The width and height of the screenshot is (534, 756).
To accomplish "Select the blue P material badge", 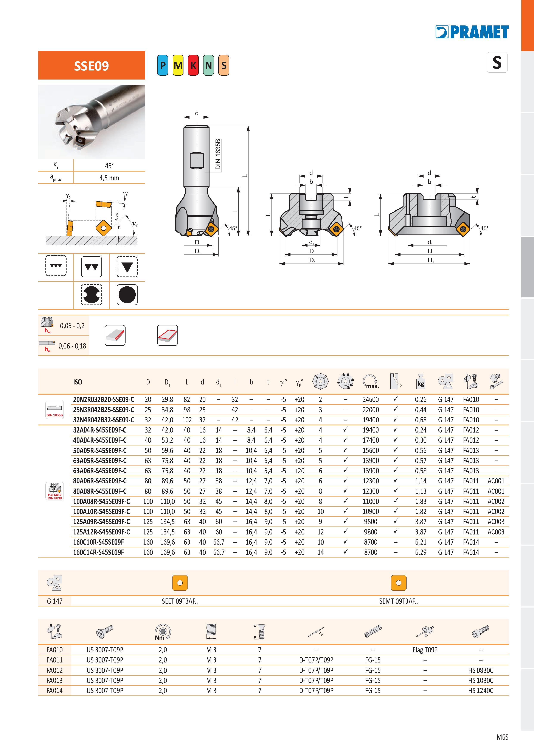I will [x=163, y=65].
